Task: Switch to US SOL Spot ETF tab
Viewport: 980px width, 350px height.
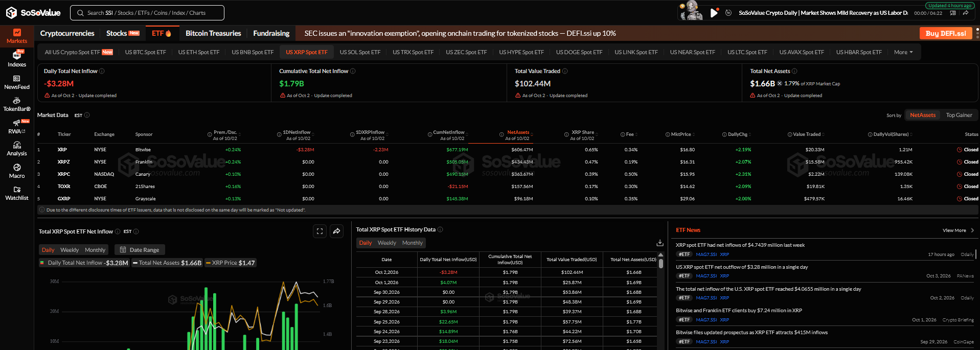Action: [360, 52]
